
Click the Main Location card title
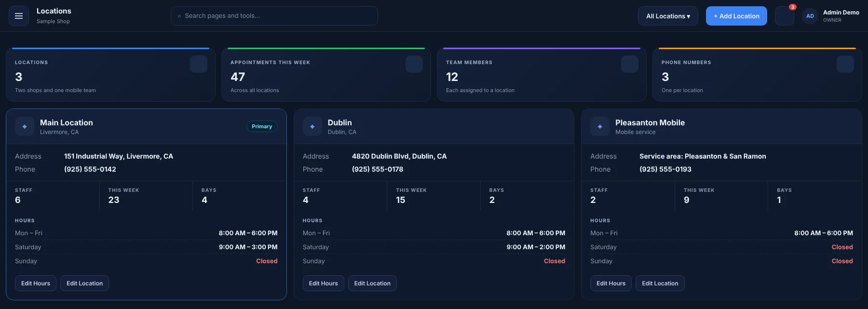(67, 122)
